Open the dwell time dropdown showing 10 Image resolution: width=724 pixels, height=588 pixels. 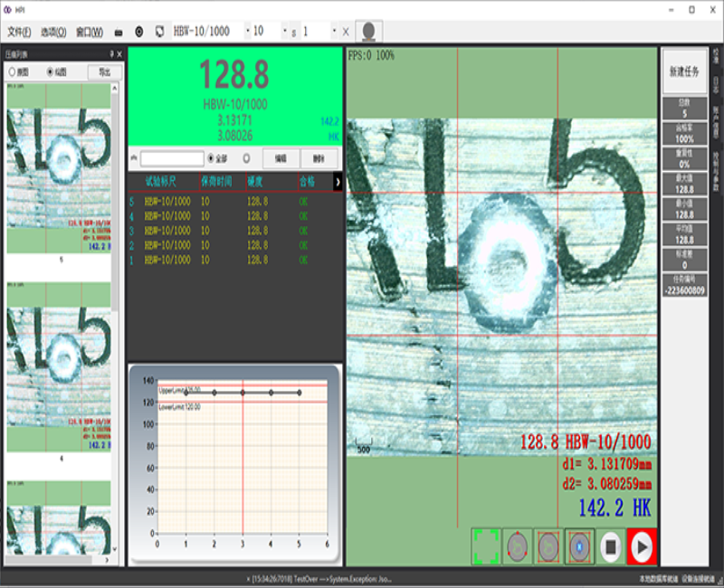[284, 31]
